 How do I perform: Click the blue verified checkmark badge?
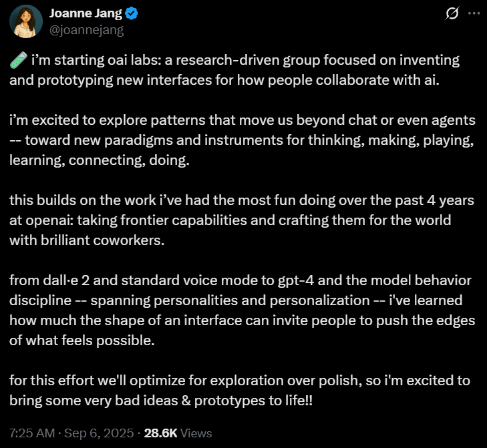(132, 13)
